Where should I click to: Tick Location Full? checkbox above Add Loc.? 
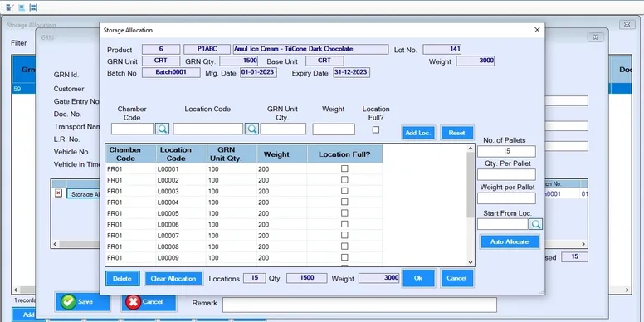(x=375, y=129)
